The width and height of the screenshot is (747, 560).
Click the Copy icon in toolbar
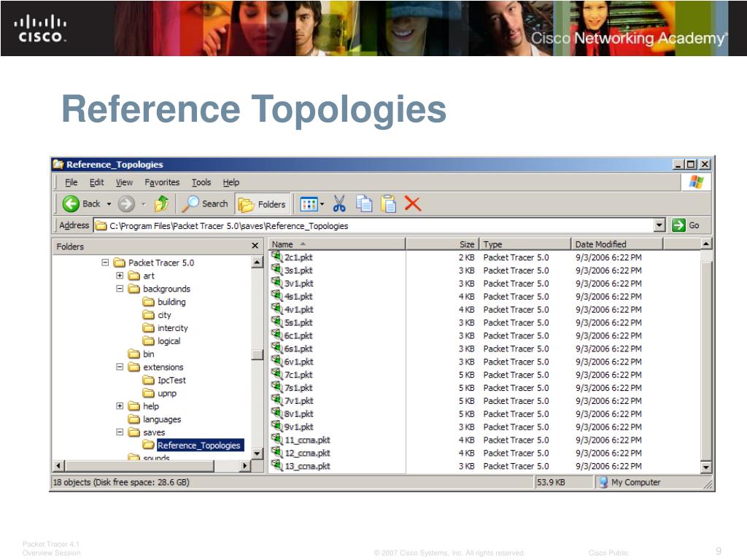coord(365,204)
